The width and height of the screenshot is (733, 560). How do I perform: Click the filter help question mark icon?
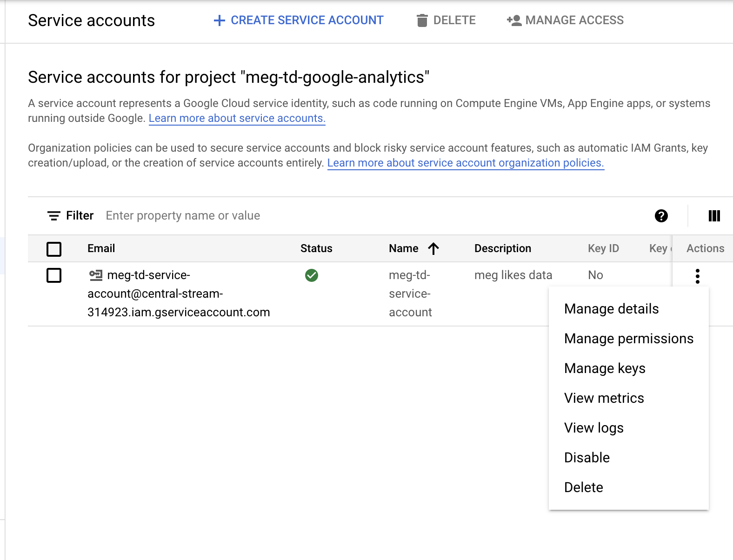[x=661, y=216]
